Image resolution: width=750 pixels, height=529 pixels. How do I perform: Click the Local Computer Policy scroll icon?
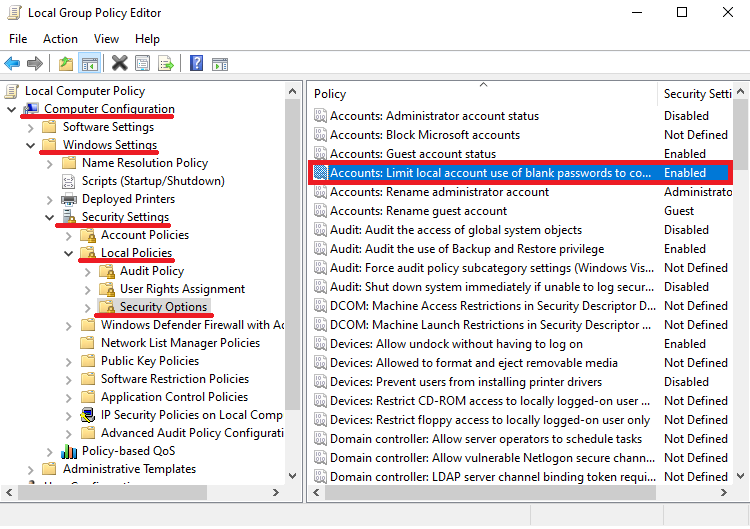point(12,91)
